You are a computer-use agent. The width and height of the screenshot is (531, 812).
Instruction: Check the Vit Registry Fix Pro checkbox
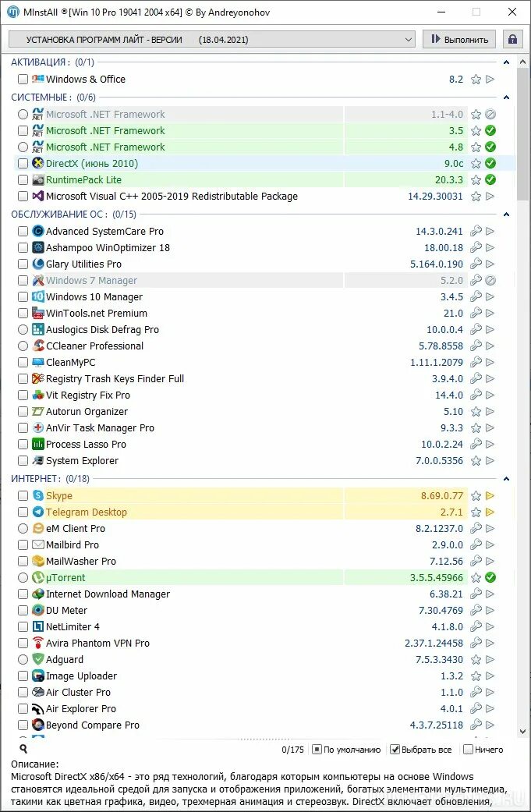(x=23, y=395)
